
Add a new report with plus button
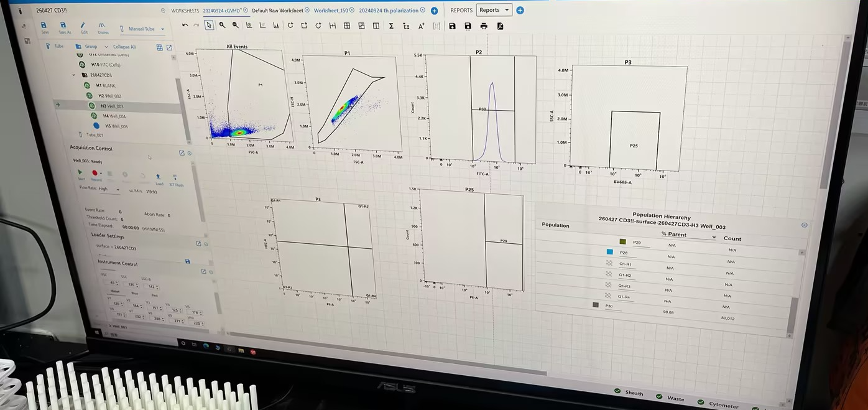[520, 10]
